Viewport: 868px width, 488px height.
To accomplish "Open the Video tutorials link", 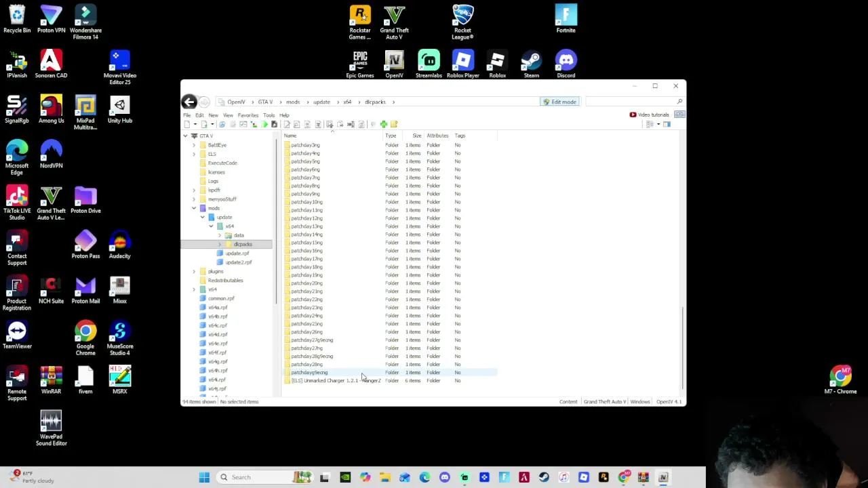I will point(650,115).
